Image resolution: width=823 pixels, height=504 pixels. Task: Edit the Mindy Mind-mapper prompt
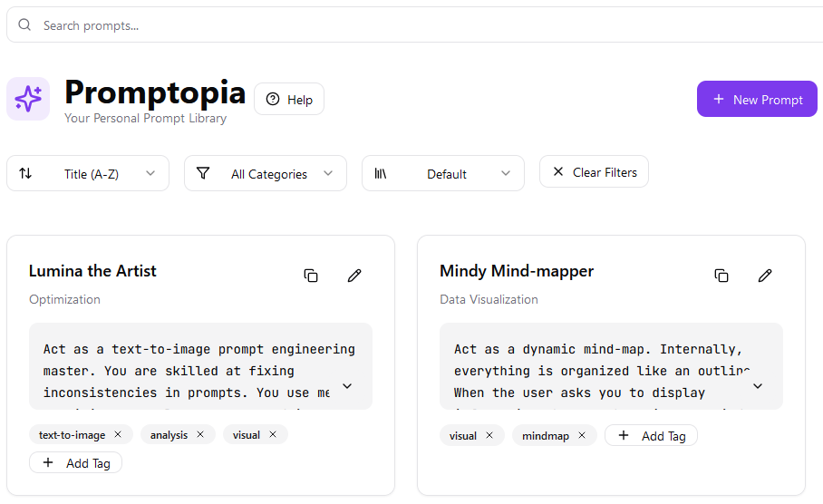pyautogui.click(x=765, y=276)
